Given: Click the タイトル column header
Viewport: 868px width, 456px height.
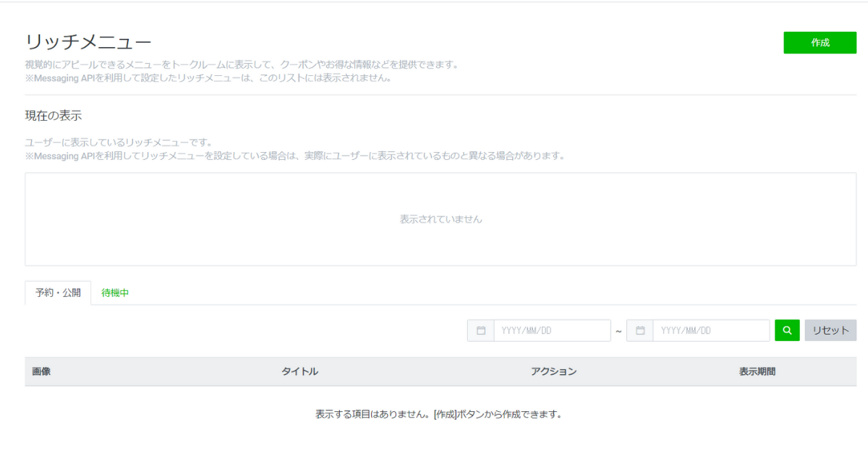Looking at the screenshot, I should (299, 371).
